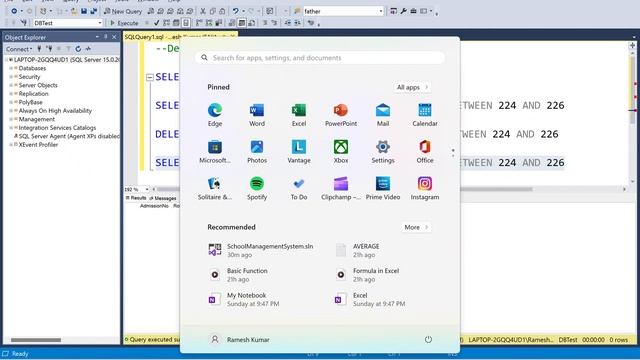Click the Save icon in SSMS toolbar
640x360 pixels.
pos(84,11)
